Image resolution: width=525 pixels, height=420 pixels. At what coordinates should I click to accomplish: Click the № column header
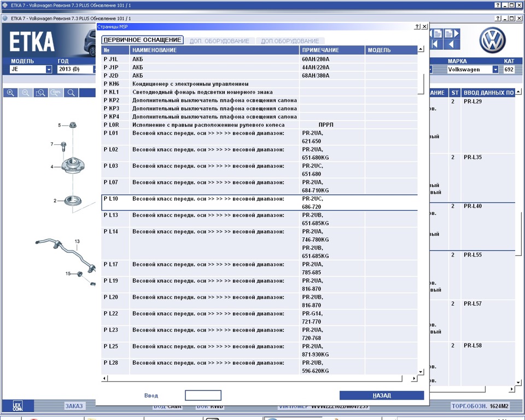click(115, 50)
